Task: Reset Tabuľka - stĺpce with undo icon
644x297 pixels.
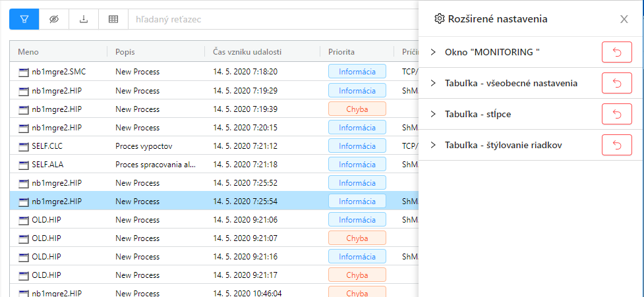Action: [x=616, y=114]
